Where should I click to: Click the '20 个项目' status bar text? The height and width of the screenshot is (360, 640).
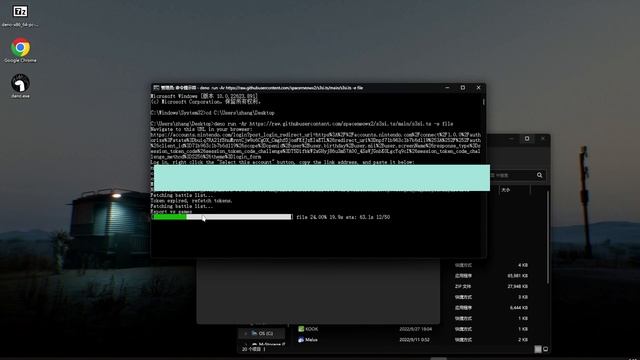(x=252, y=349)
